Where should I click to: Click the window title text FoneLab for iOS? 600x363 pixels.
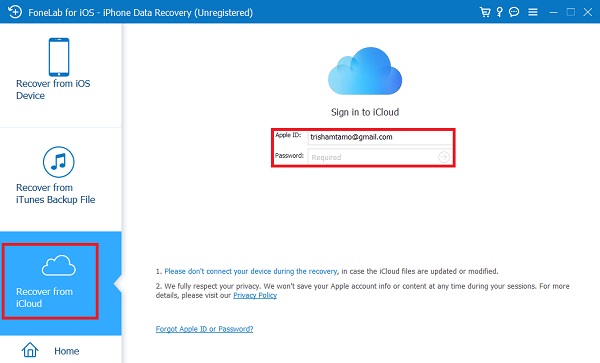140,13
